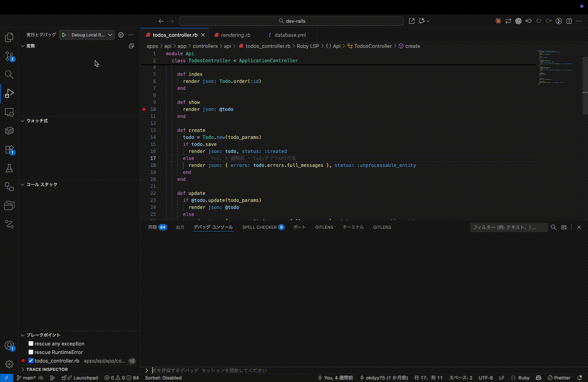This screenshot has height=382, width=588.
Task: Enable the rescue RuntimeError breakpoint
Action: click(31, 352)
